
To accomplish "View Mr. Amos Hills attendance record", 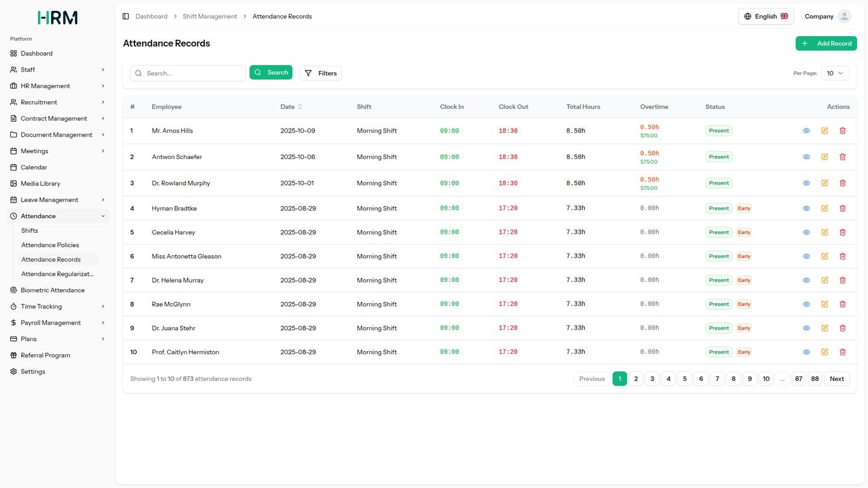I will click(x=807, y=131).
